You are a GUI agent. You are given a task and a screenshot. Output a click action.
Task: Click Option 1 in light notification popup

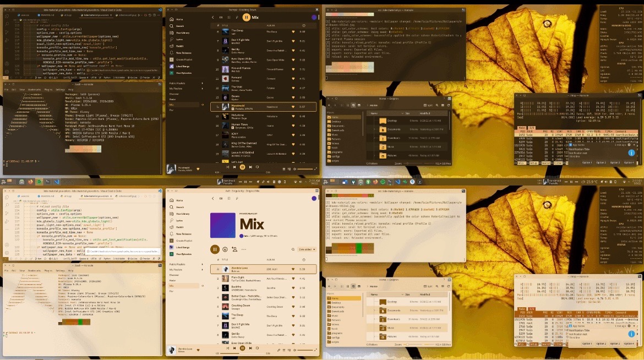[587, 343]
